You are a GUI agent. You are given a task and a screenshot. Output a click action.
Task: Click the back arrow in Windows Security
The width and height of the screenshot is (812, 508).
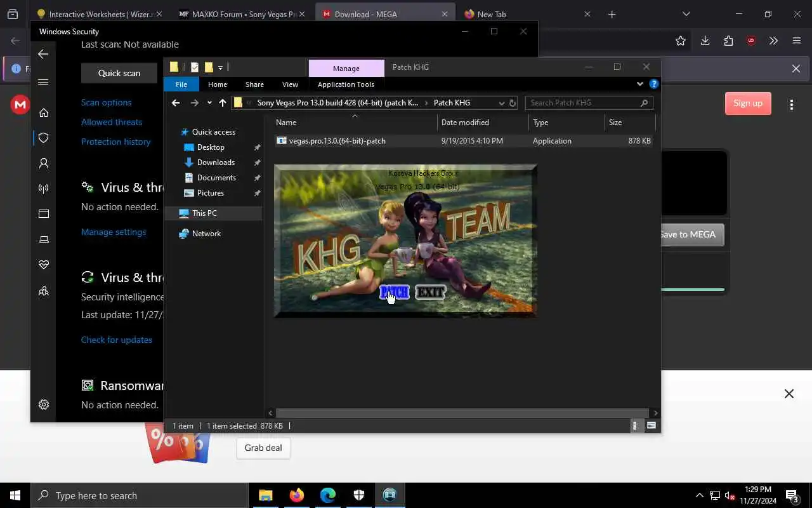coord(43,54)
